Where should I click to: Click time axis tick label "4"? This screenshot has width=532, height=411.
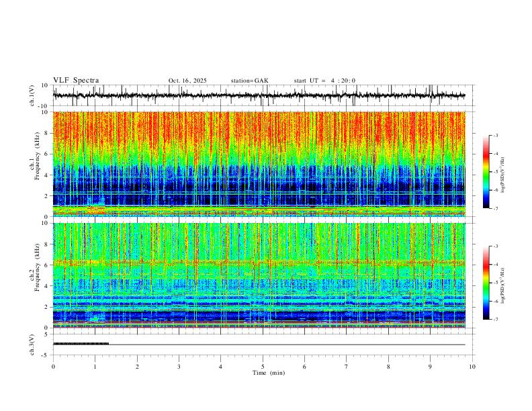tap(221, 367)
